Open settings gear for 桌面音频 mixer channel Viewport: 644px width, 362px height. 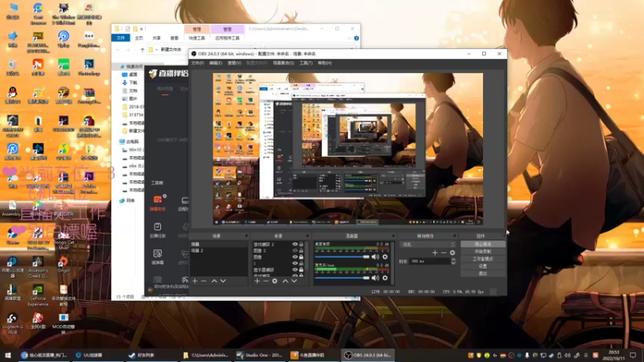[385, 257]
